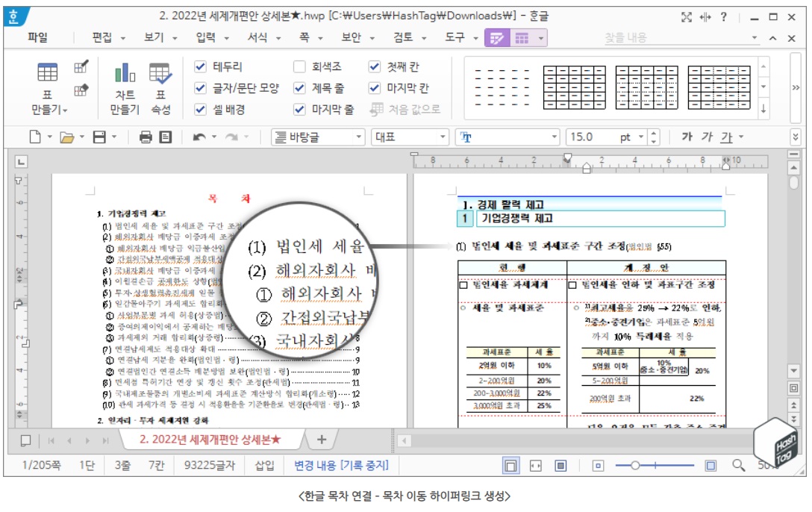Viewport: 812px width, 512px height.
Task: Click the magnifier zoom icon in status bar
Action: coord(738,466)
